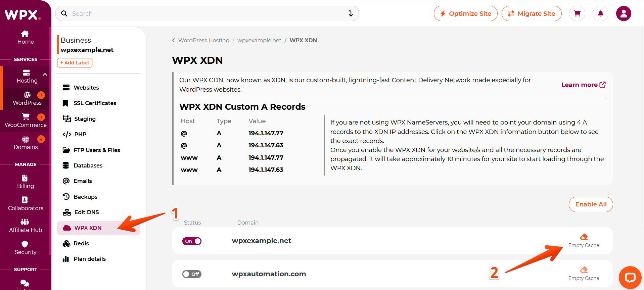The image size is (644, 290).
Task: Open SSL Certificates menu item
Action: tap(95, 103)
